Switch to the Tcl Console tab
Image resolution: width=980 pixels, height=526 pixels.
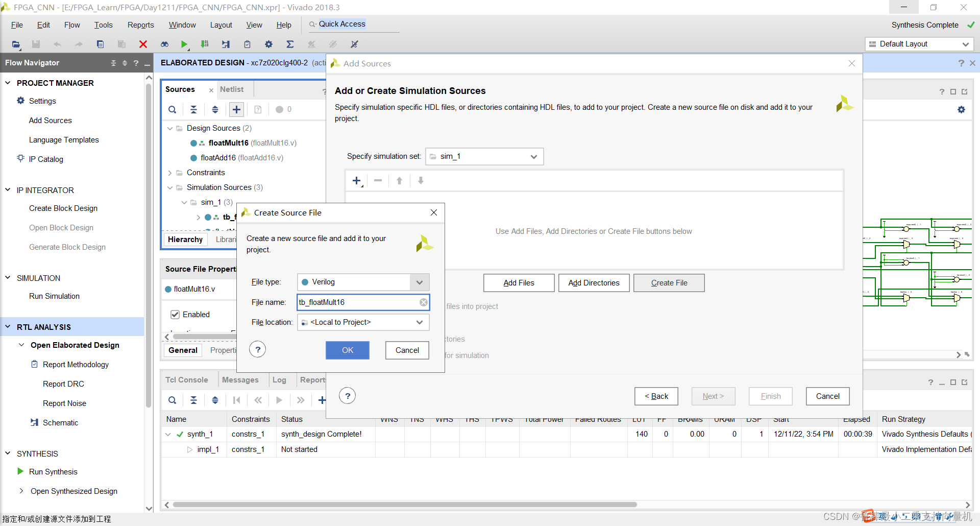[x=186, y=380]
